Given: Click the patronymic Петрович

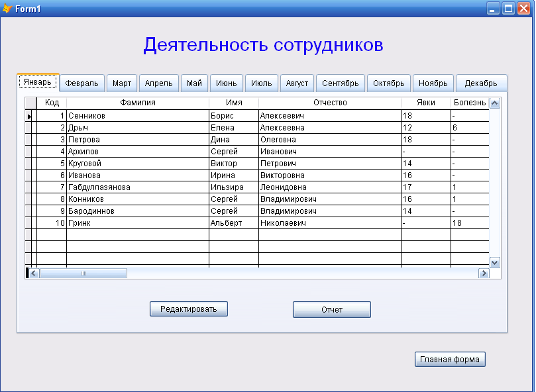Looking at the screenshot, I should tap(330, 164).
